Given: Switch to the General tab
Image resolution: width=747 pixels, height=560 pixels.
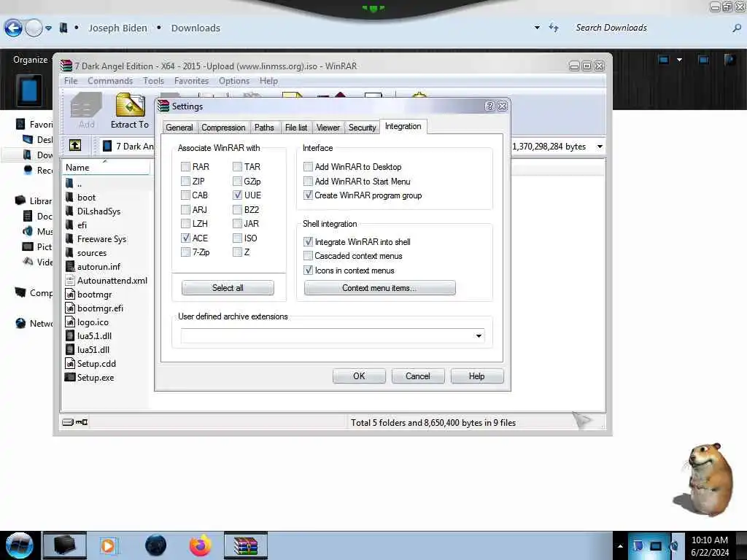Looking at the screenshot, I should [x=179, y=127].
